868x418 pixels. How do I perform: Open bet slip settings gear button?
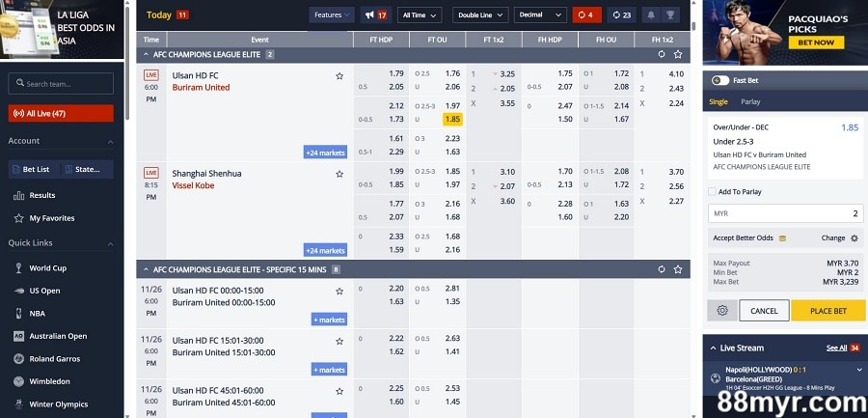[x=721, y=311]
